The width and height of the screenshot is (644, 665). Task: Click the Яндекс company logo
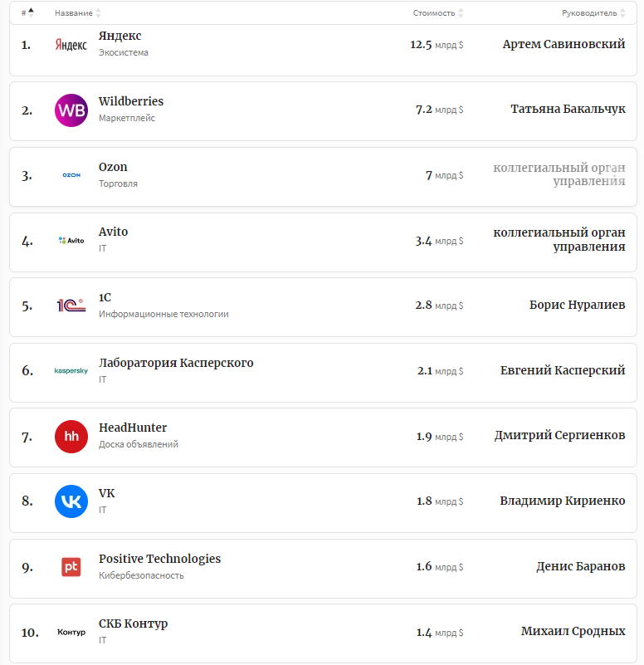71,45
